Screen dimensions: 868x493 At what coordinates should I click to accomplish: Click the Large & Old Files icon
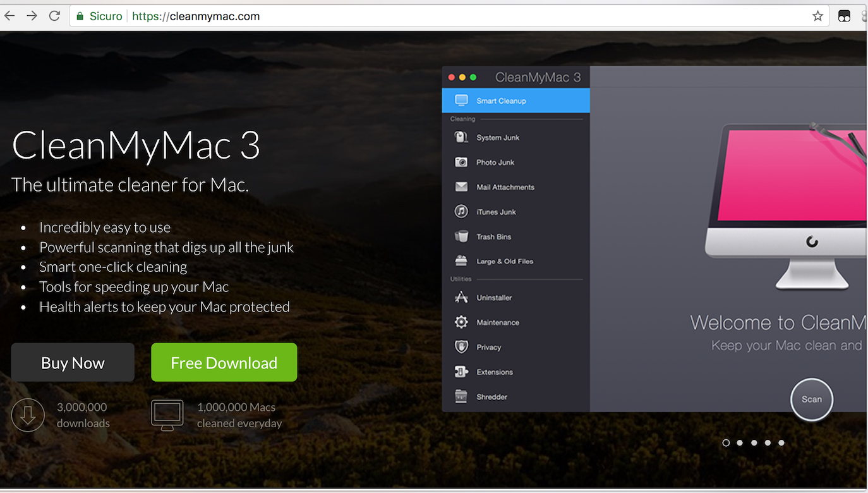point(462,261)
